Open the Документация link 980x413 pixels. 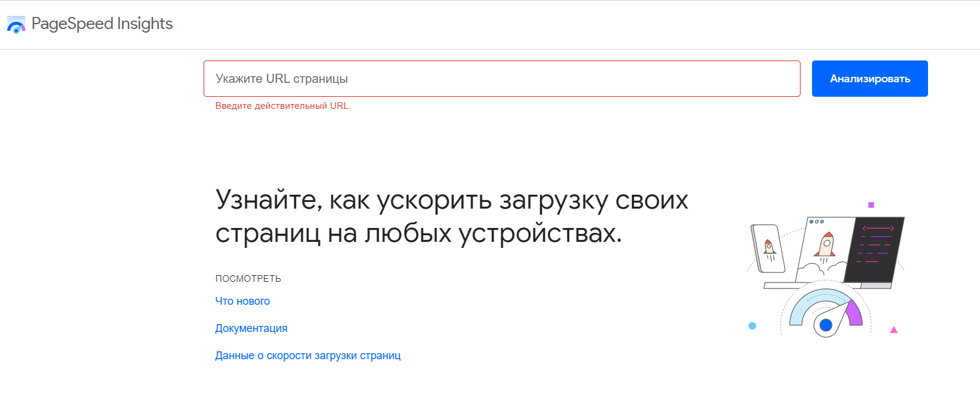(251, 328)
